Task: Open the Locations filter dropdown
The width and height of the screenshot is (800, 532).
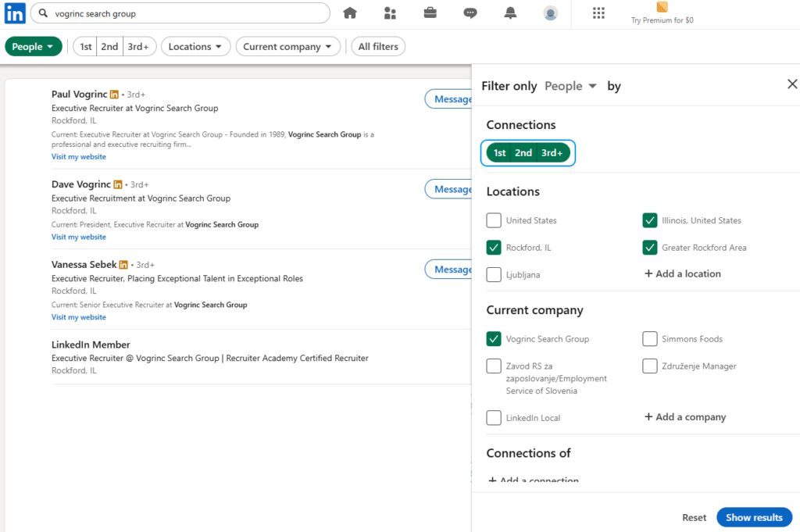Action: pos(195,46)
